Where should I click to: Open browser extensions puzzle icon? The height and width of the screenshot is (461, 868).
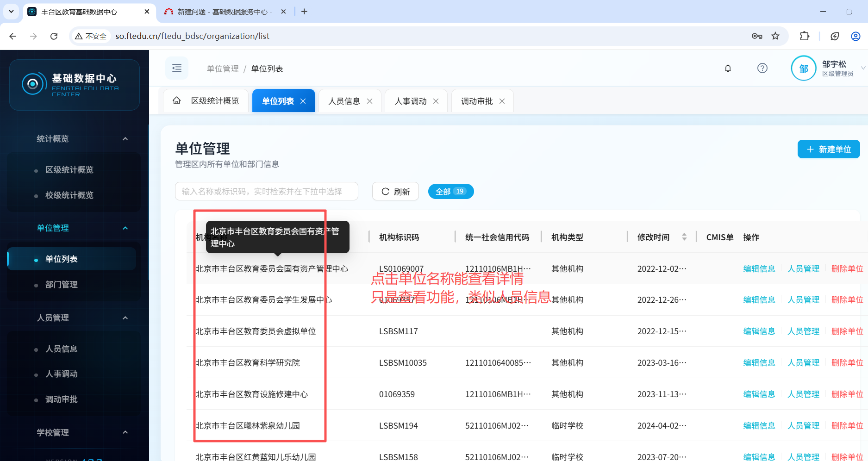(x=805, y=36)
